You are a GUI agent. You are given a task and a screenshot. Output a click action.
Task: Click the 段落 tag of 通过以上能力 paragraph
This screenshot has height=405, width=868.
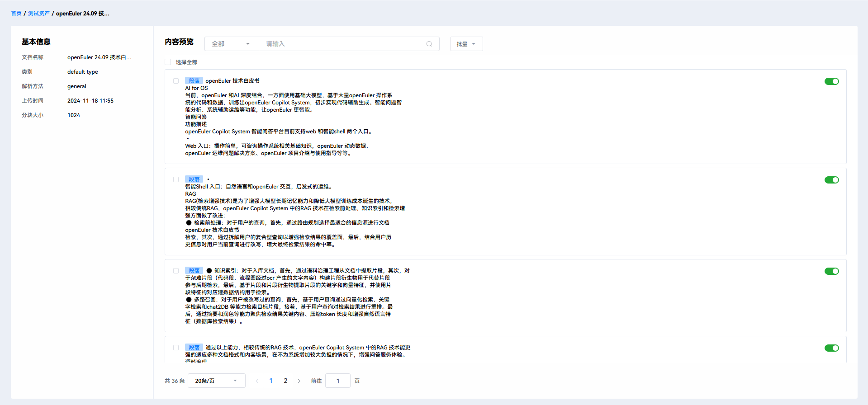point(194,348)
